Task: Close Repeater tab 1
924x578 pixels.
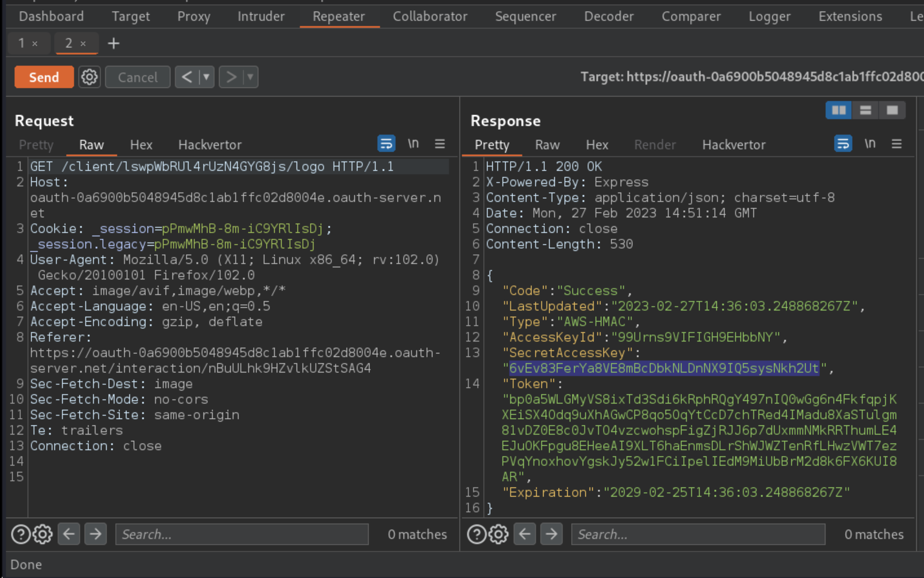Action: pos(35,44)
